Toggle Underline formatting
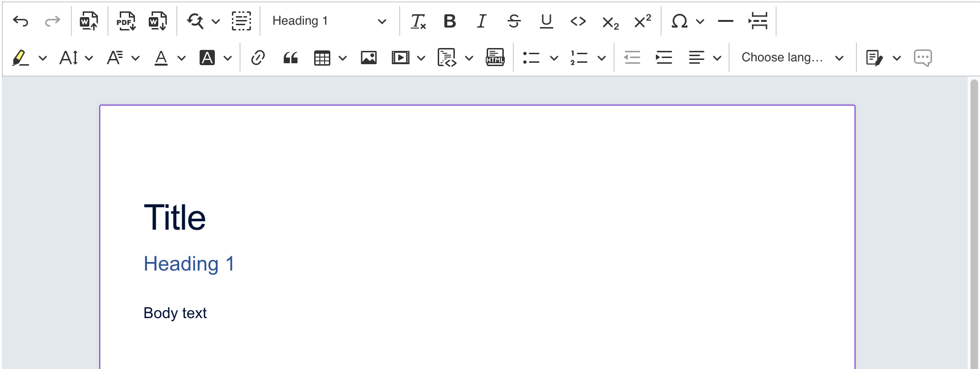The width and height of the screenshot is (980, 369). pyautogui.click(x=546, y=21)
